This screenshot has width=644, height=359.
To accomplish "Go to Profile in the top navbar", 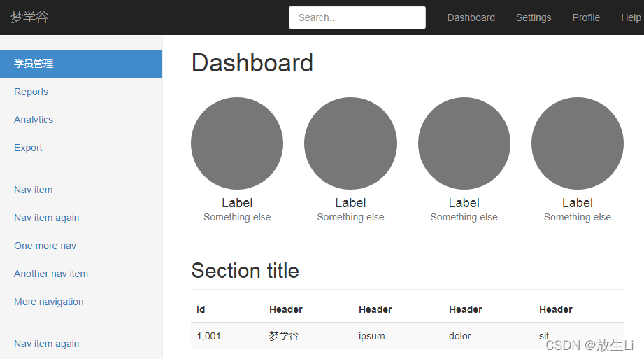I will 586,17.
